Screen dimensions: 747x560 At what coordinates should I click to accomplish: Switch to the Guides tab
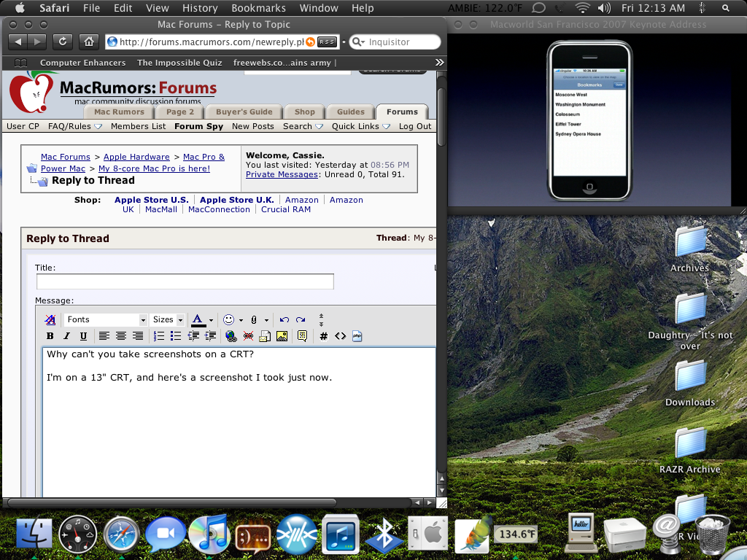[351, 112]
